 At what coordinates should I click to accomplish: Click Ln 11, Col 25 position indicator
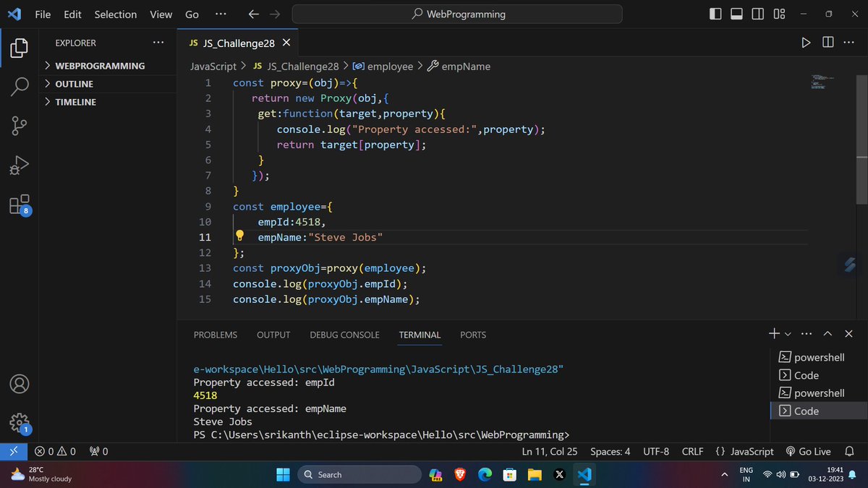[550, 451]
